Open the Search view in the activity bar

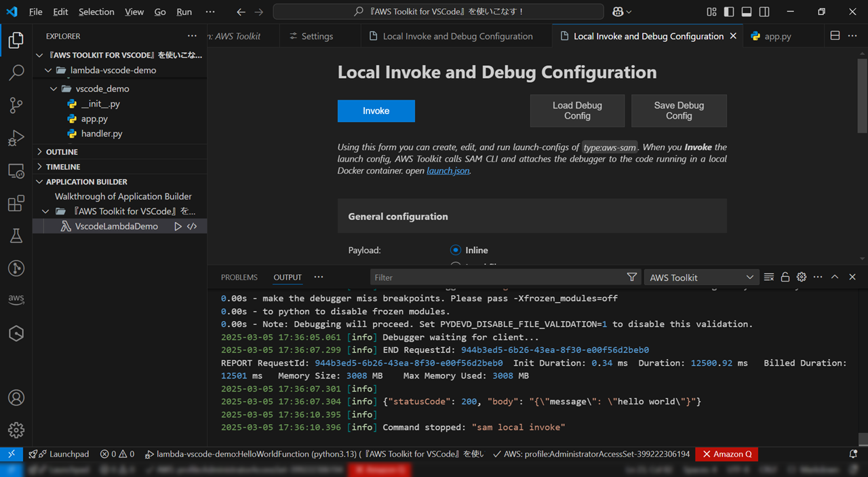tap(16, 72)
